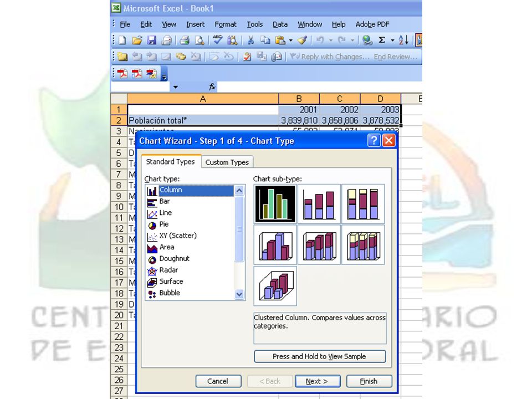Image resolution: width=532 pixels, height=399 pixels.
Task: Click the Cut scissors icon
Action: point(250,40)
